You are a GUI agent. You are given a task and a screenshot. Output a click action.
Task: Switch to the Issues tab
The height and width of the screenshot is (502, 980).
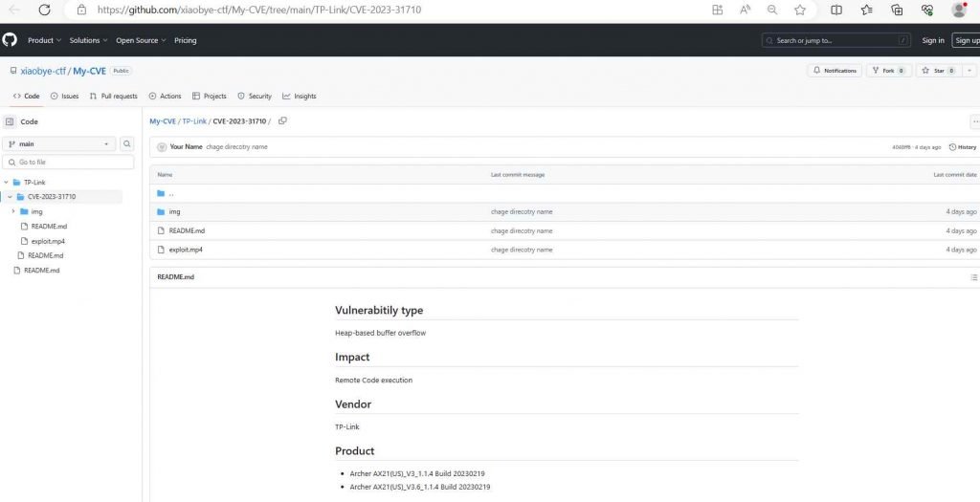(x=64, y=97)
